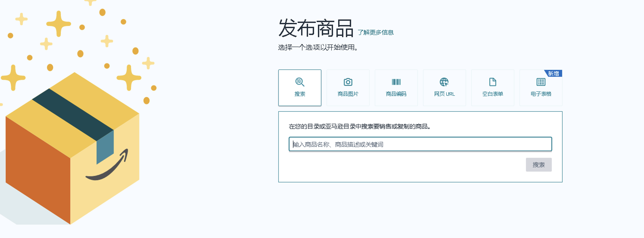Click the 发布商品 page heading
This screenshot has height=238, width=644.
[x=316, y=28]
